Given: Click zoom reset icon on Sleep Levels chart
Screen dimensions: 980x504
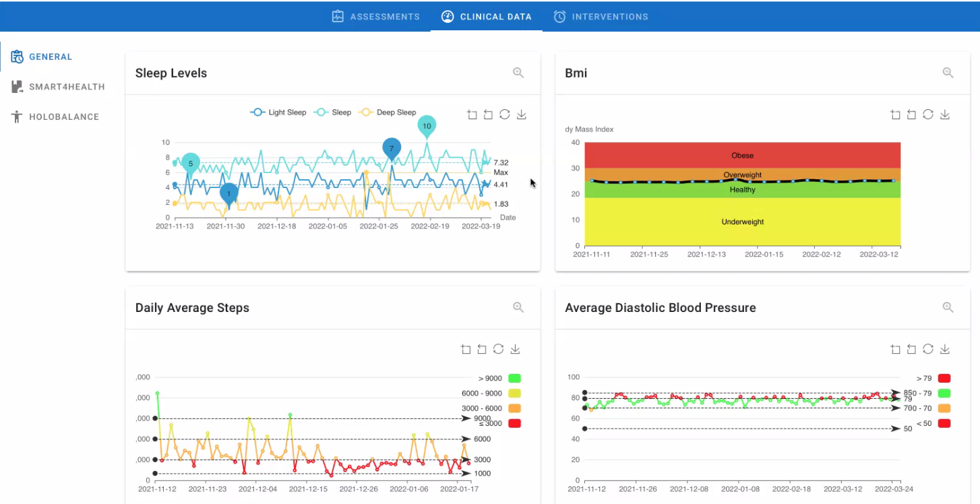Looking at the screenshot, I should 488,115.
